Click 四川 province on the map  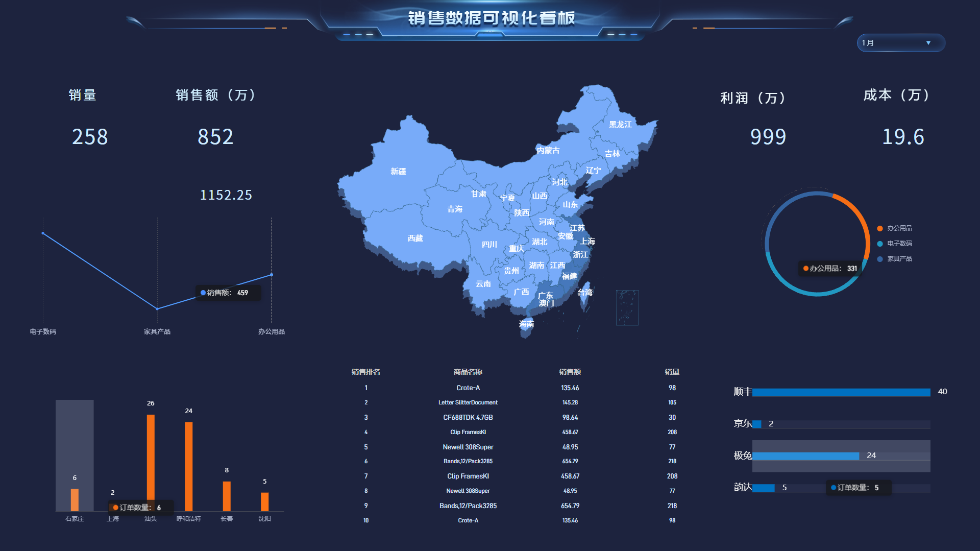(x=489, y=245)
